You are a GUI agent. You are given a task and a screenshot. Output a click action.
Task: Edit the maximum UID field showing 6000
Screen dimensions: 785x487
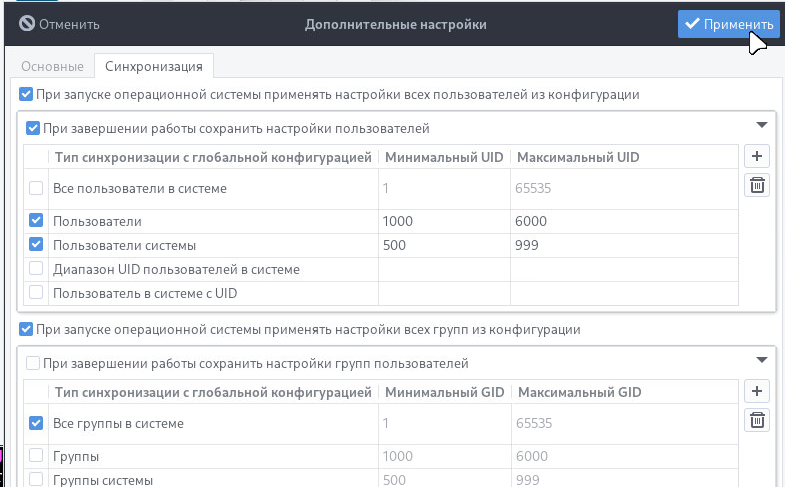point(575,221)
